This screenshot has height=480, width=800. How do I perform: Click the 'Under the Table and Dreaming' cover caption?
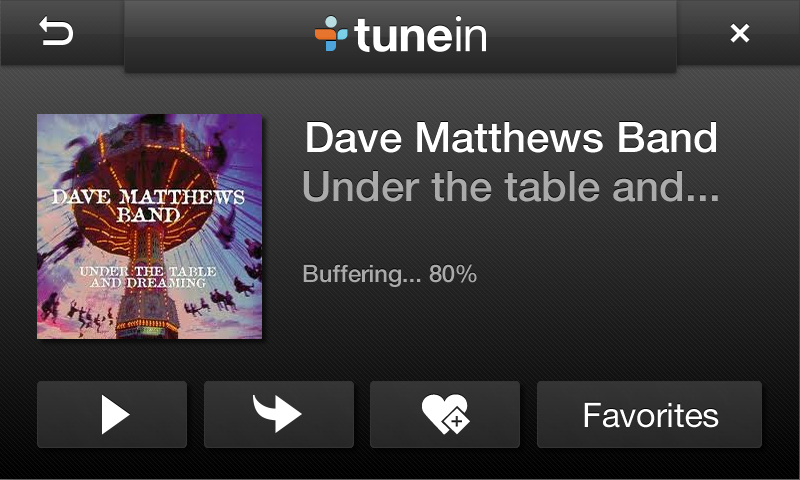pos(148,277)
